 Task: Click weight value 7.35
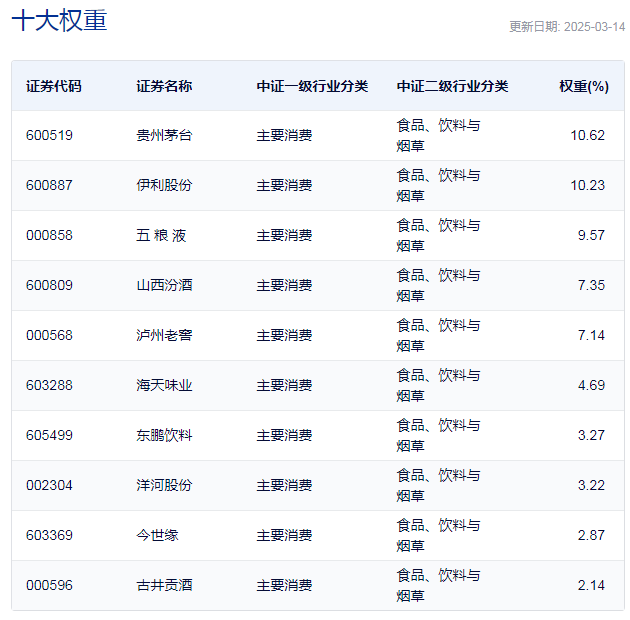coord(591,285)
